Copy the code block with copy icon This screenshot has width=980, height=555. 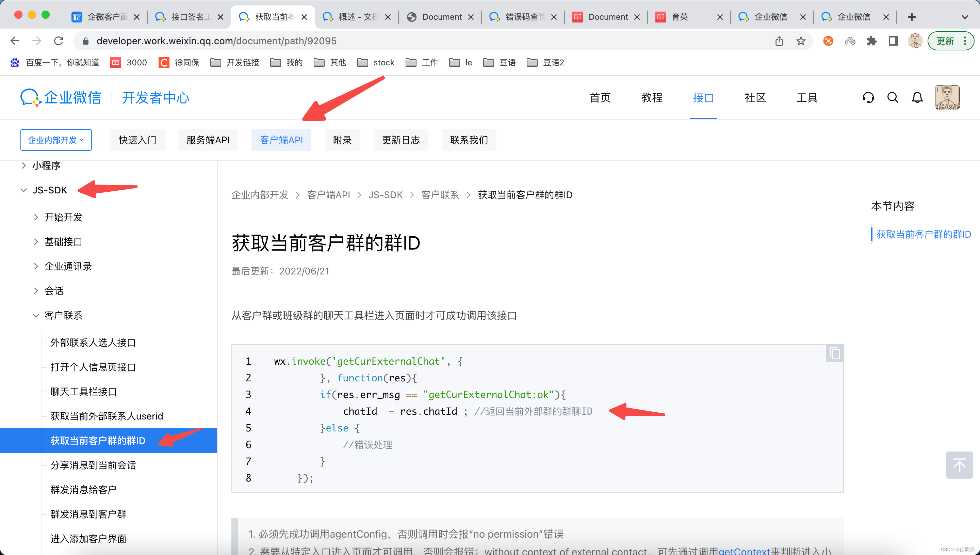point(835,353)
